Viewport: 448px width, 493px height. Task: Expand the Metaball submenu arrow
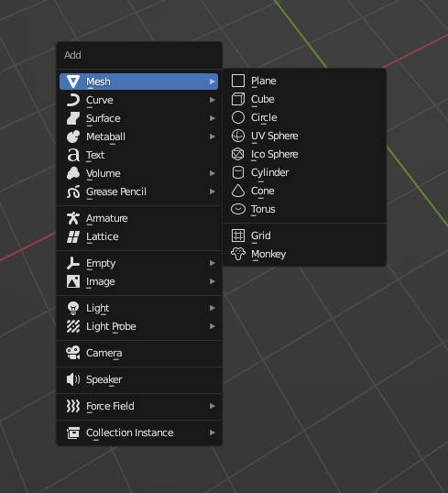(213, 137)
